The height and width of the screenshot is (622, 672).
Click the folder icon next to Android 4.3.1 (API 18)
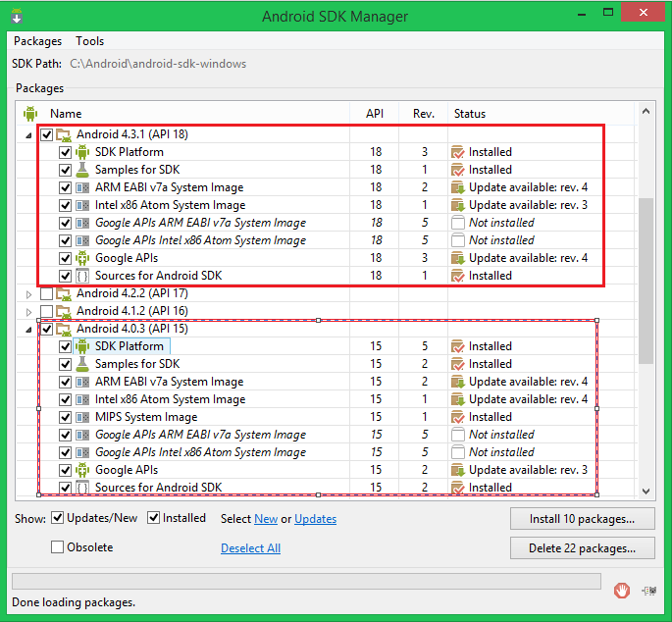[64, 135]
